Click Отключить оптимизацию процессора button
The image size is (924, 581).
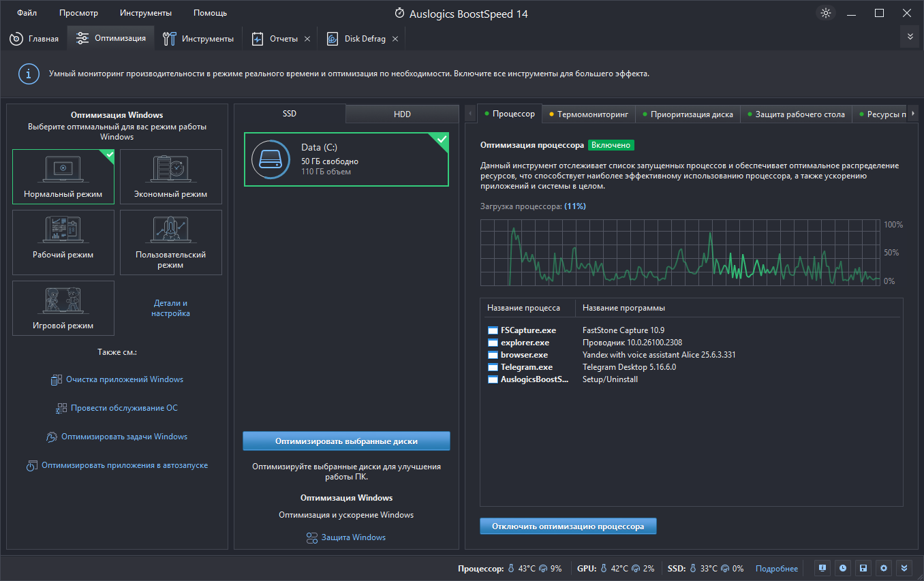coord(568,526)
